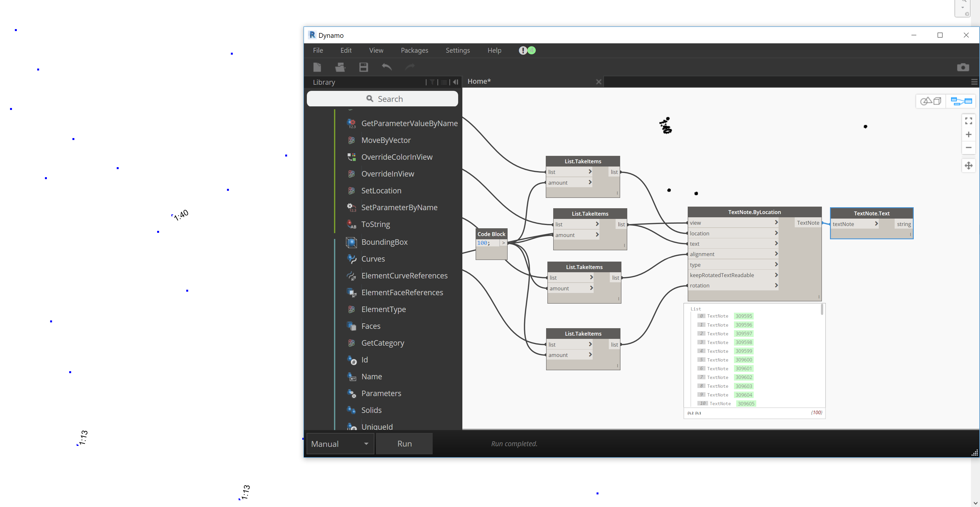980x507 pixels.
Task: Click the pan mode arrows icon
Action: (968, 166)
